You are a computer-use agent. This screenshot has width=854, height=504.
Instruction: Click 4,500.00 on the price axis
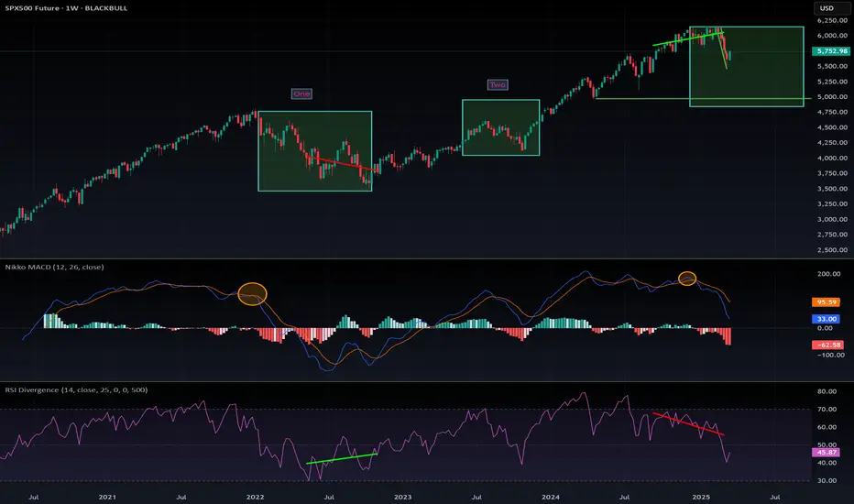pos(832,127)
